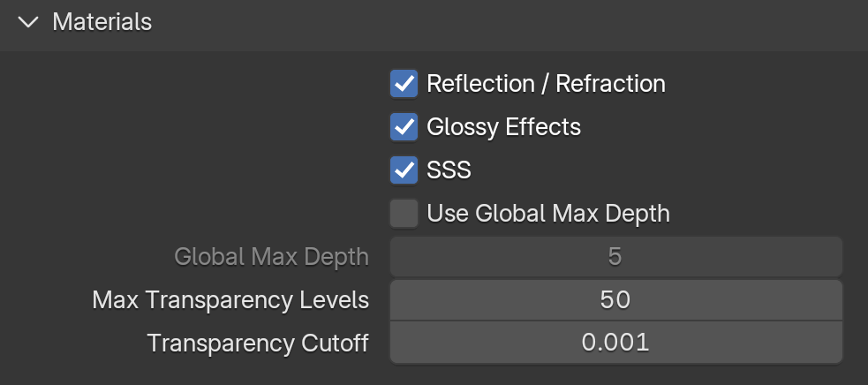Turn off the SSS checkbox
The width and height of the screenshot is (868, 385).
(x=404, y=170)
